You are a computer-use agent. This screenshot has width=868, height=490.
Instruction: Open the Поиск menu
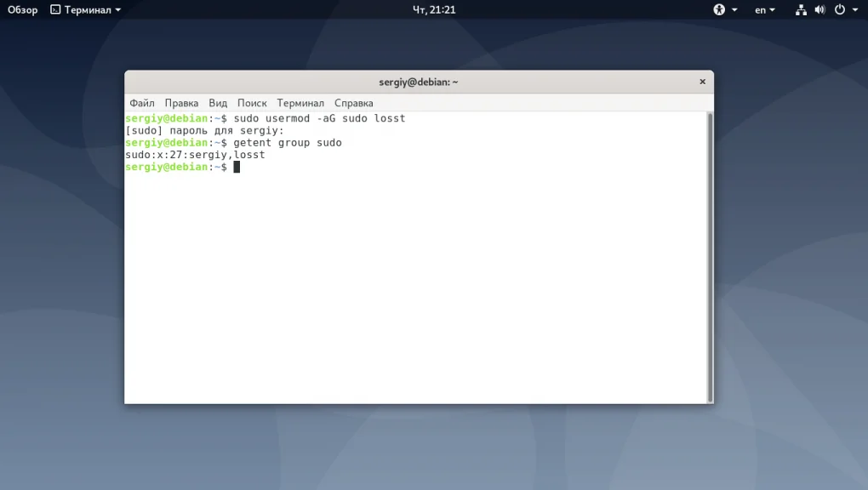252,102
